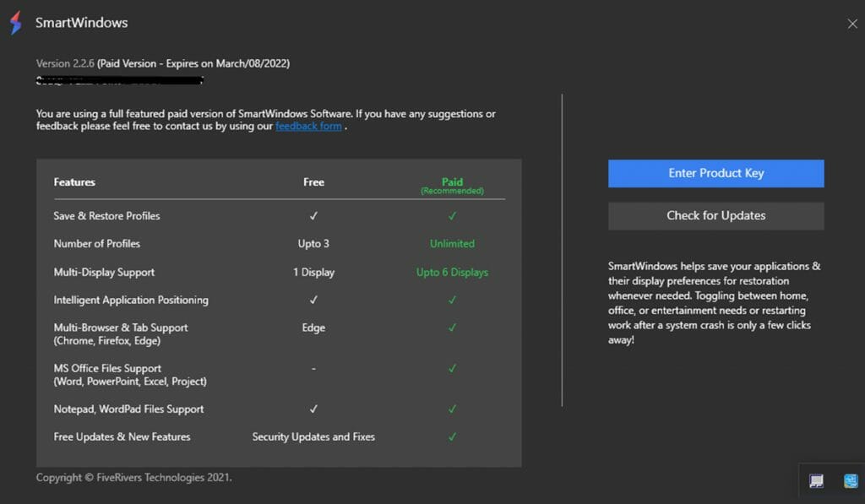The image size is (865, 504).
Task: Click the green Paid checkmark for Free Updates & New Features
Action: [x=452, y=436]
